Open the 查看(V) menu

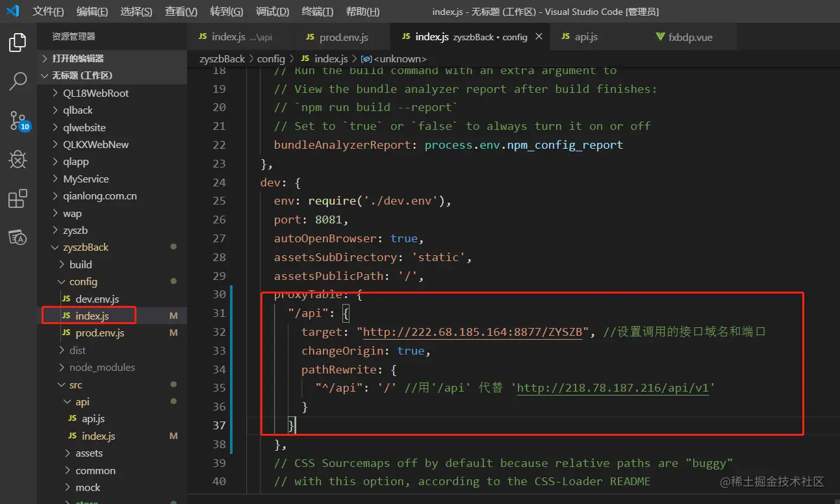click(x=181, y=12)
